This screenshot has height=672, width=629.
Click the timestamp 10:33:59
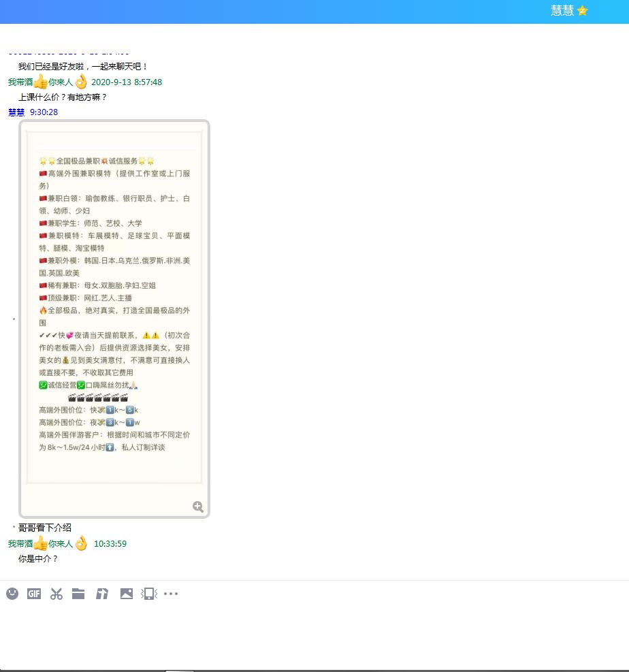110,543
